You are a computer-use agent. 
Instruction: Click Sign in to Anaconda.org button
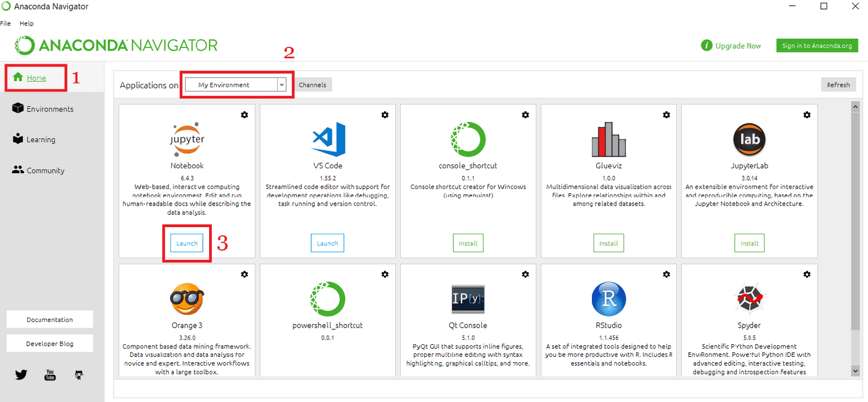(x=817, y=46)
